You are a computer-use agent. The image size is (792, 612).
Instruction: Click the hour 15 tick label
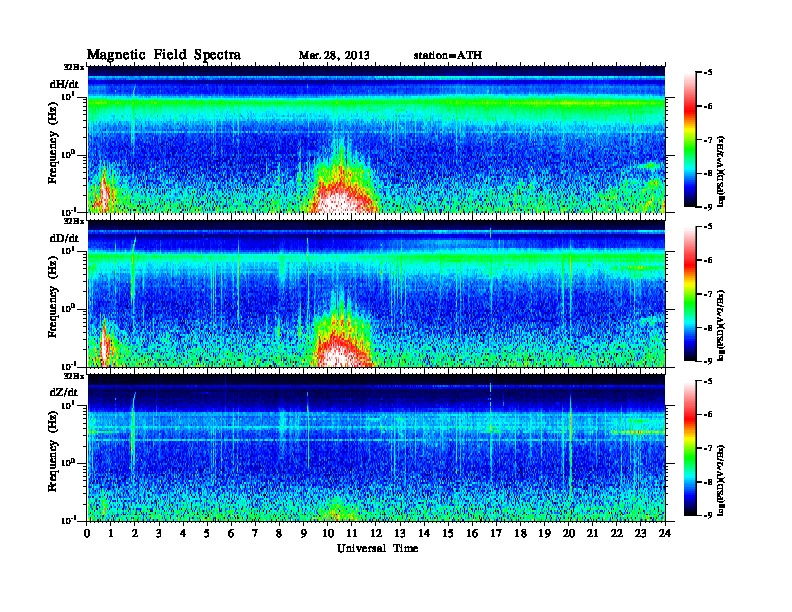[x=448, y=533]
